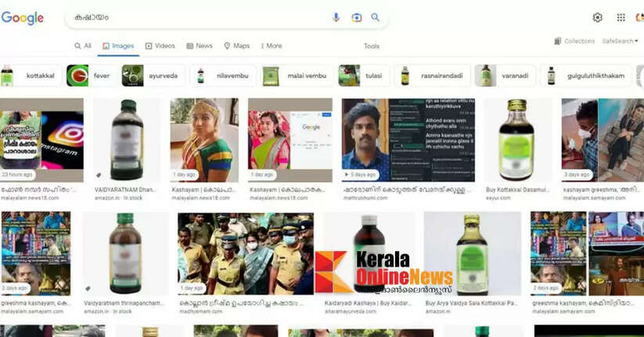The image size is (644, 337).
Task: Click the Vaidyaratnam thrinapancham title
Action: point(124,303)
